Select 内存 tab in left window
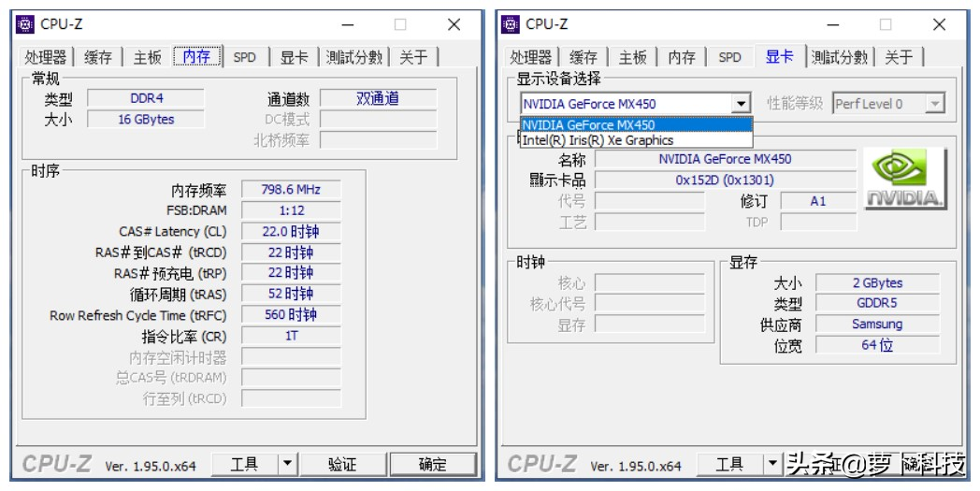The height and width of the screenshot is (491, 980). (197, 56)
